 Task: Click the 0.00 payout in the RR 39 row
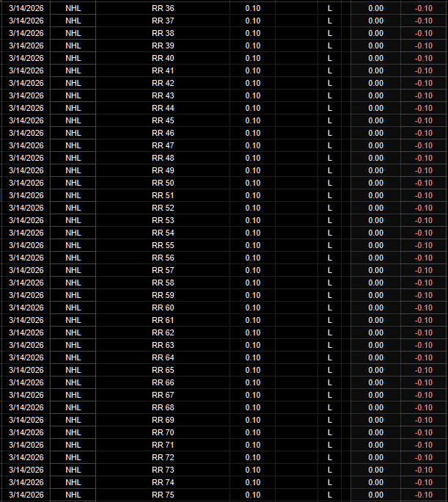click(375, 46)
